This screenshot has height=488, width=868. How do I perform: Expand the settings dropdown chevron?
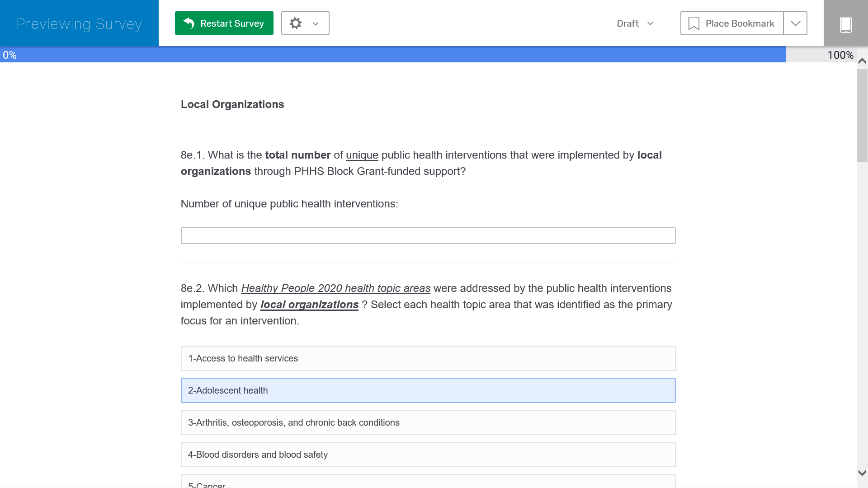click(x=316, y=23)
